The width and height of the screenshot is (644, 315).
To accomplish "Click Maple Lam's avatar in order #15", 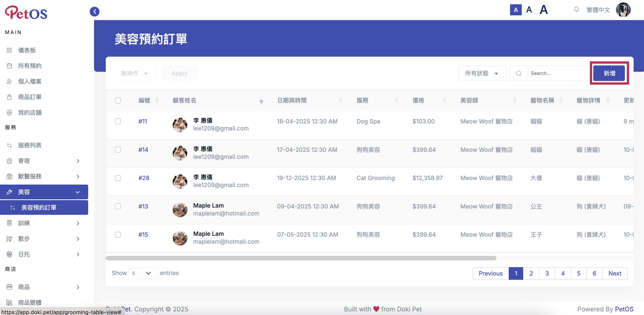I will pyautogui.click(x=180, y=238).
